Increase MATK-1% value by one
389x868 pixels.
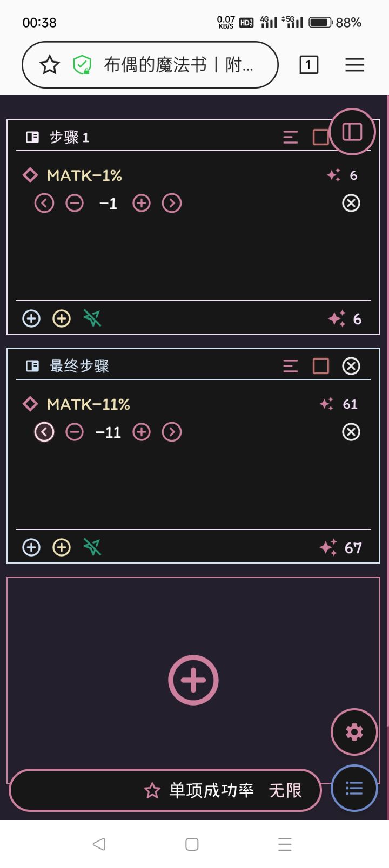pos(142,203)
